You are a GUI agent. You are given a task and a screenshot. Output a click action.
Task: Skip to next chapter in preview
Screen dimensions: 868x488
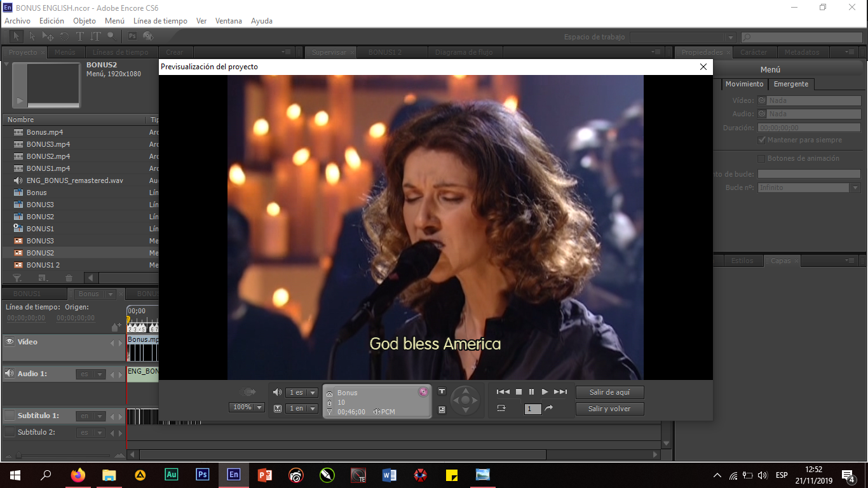coord(560,392)
